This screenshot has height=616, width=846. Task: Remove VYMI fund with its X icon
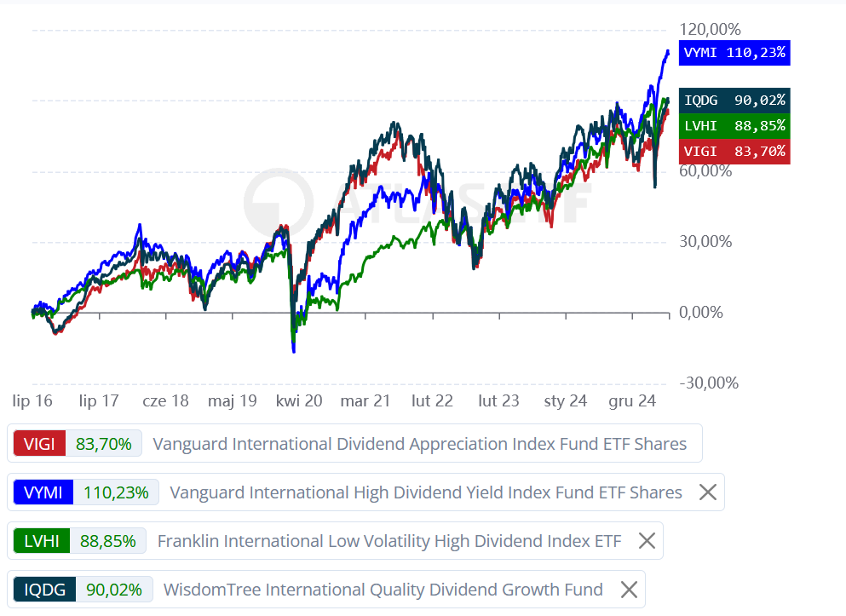(x=707, y=492)
